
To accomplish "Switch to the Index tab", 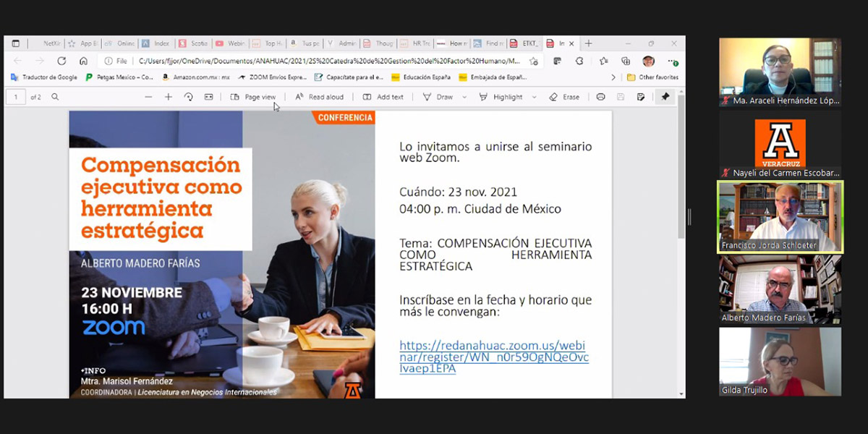I will click(156, 43).
